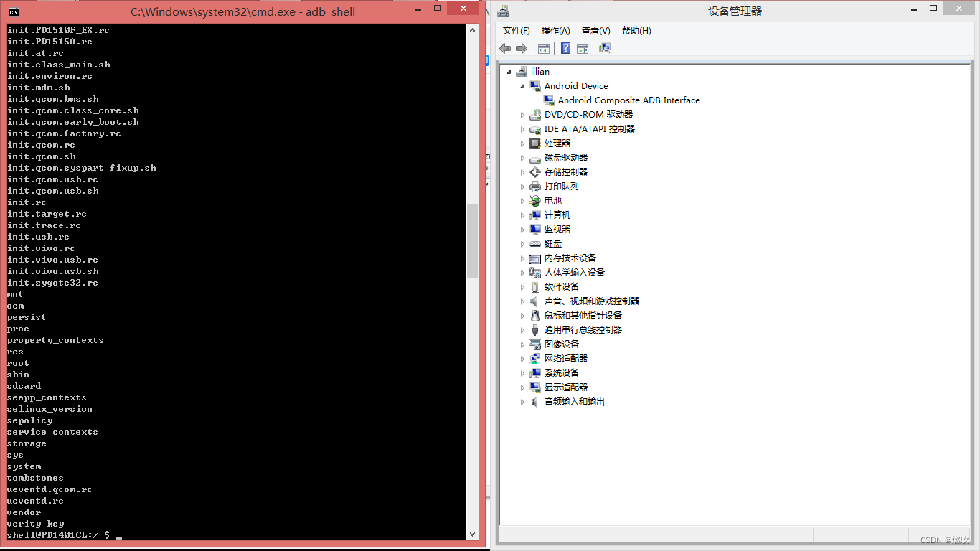Select the lilian computer root icon
Viewport: 980px width, 551px height.
pos(522,72)
